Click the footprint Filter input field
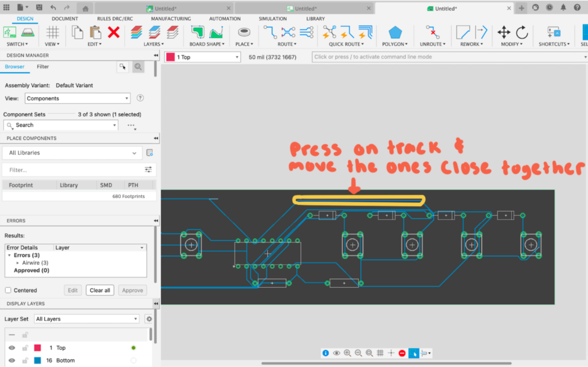The width and height of the screenshot is (588, 367). (x=73, y=170)
